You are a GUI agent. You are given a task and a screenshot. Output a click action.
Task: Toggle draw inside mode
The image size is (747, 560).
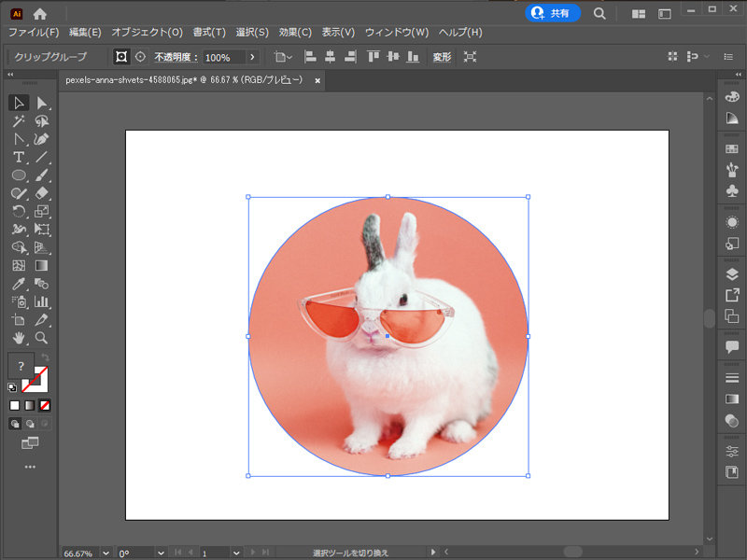click(43, 424)
